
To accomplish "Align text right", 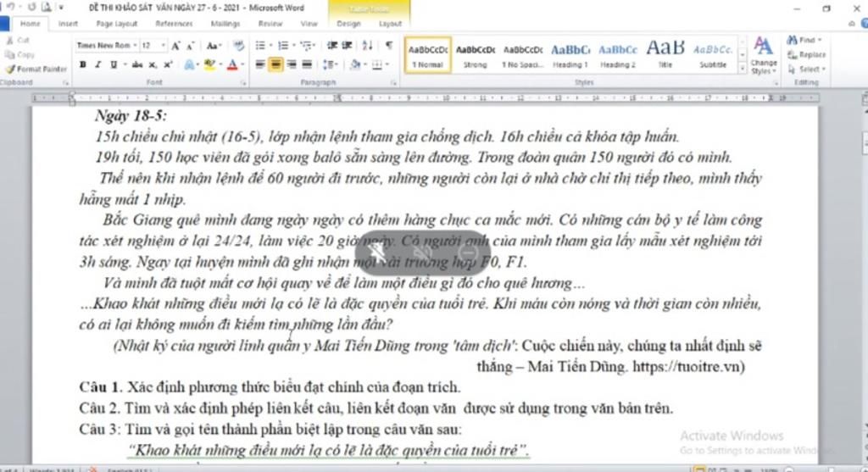I will [292, 64].
